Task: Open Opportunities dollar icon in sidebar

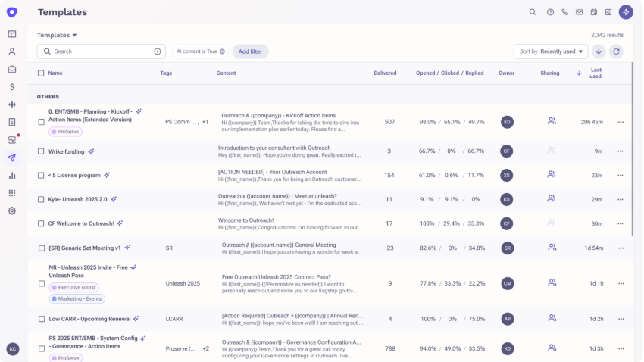Action: 12,87
